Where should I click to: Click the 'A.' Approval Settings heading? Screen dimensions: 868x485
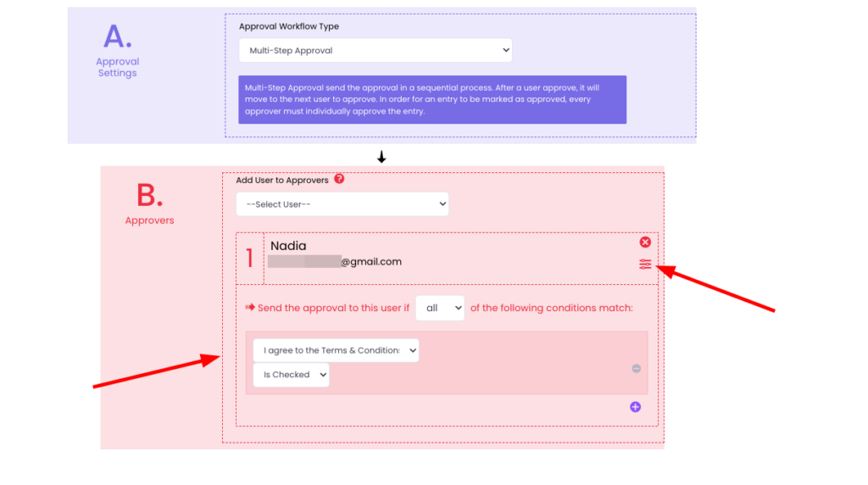[117, 38]
